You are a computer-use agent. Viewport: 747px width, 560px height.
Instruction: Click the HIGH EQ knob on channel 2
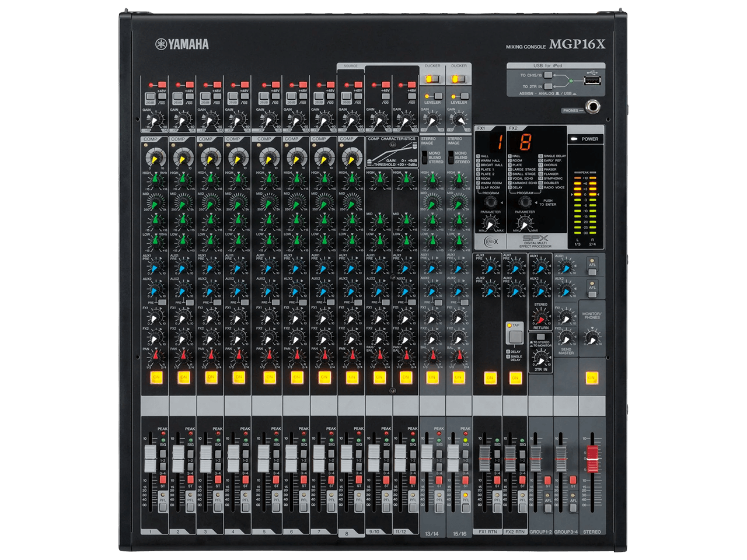(182, 181)
